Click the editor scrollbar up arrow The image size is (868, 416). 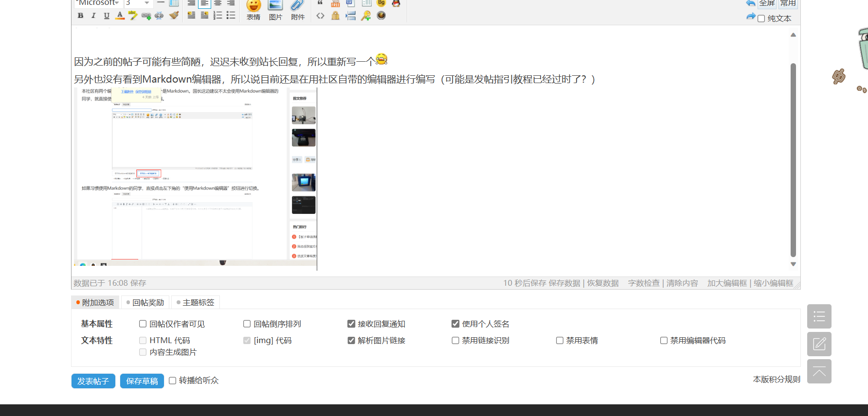[793, 35]
